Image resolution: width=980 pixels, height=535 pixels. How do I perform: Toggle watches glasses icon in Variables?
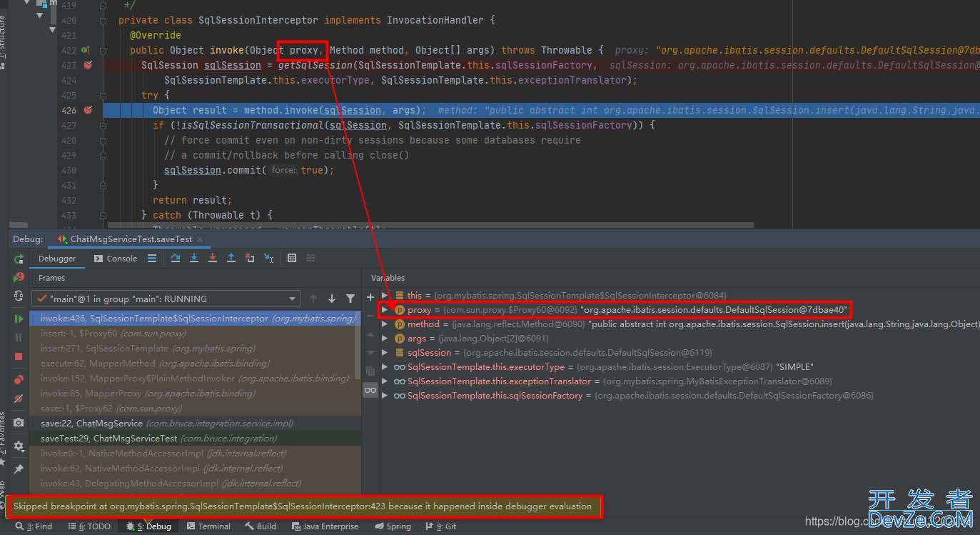[370, 390]
